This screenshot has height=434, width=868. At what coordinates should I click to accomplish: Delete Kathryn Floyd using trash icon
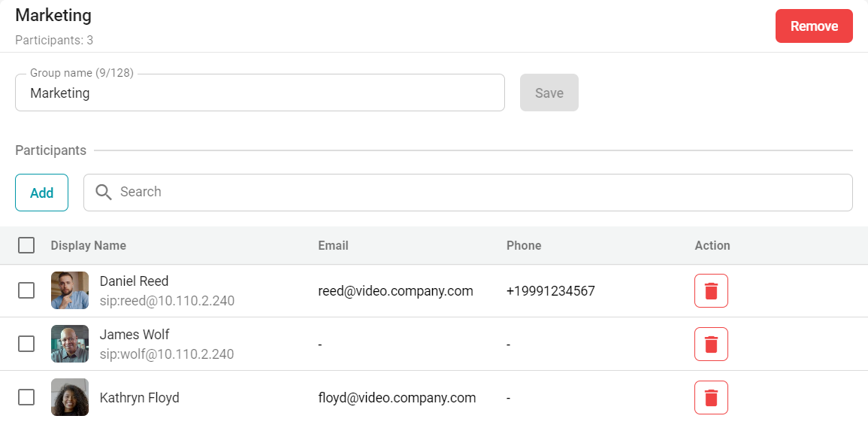point(711,397)
